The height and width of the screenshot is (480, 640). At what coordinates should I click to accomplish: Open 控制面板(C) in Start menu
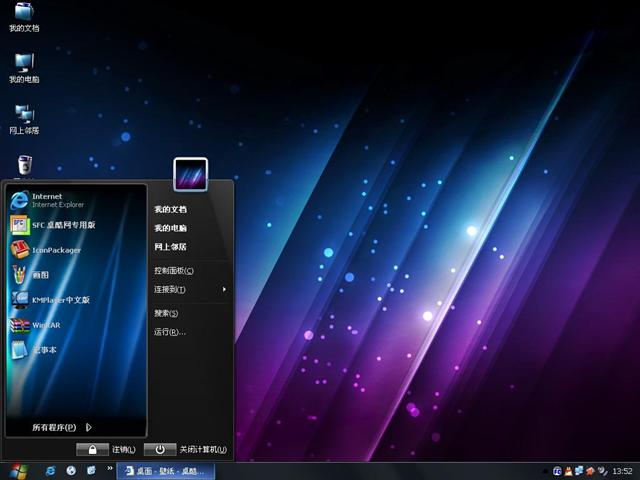[x=173, y=271]
